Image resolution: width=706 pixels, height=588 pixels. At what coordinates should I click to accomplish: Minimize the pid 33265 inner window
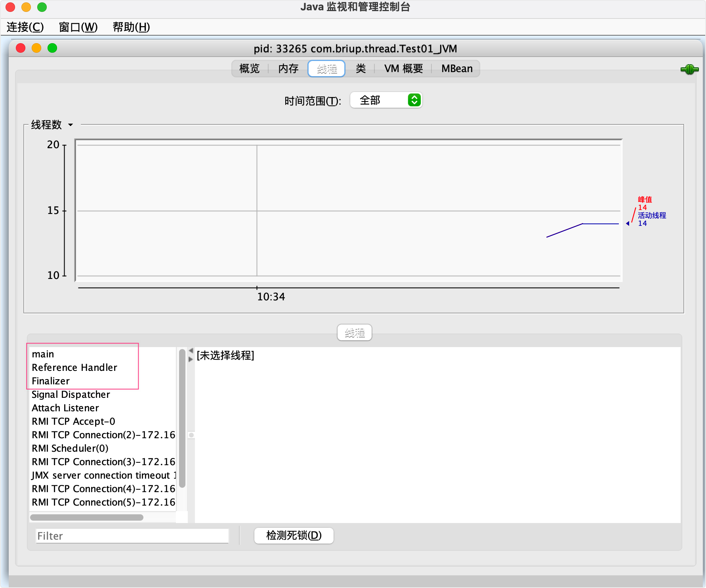tap(36, 48)
